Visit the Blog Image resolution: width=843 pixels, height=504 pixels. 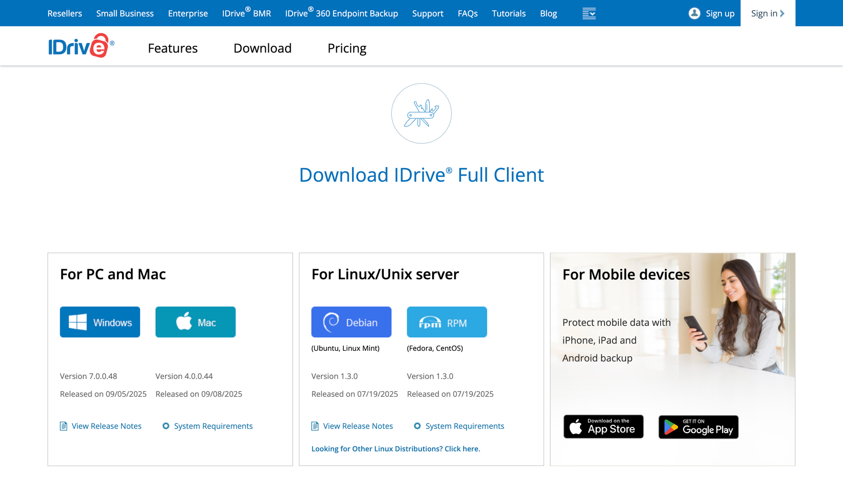pyautogui.click(x=548, y=14)
